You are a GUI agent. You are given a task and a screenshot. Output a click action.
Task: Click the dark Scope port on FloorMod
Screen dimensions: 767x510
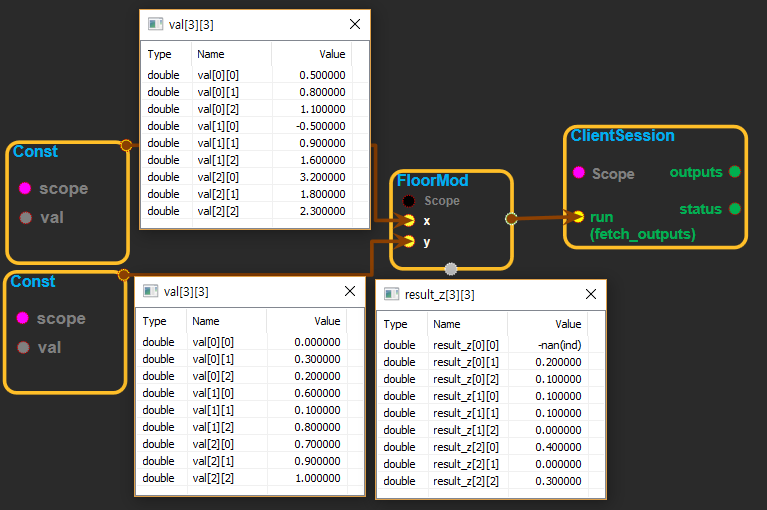click(409, 201)
